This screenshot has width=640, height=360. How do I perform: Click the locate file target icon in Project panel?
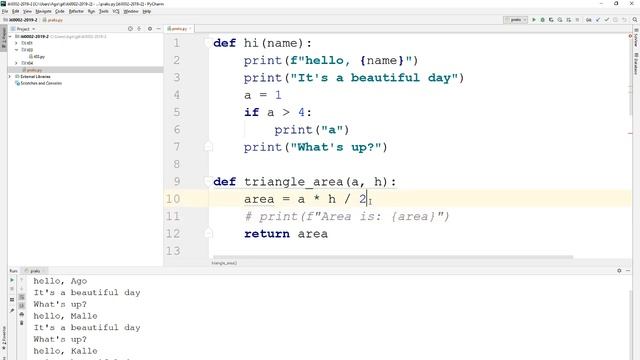click(130, 29)
